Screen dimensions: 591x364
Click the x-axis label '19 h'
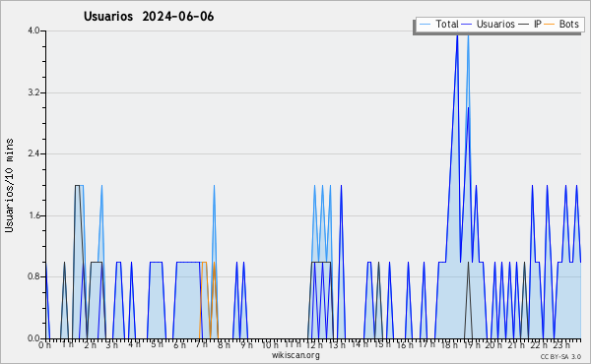point(472,345)
